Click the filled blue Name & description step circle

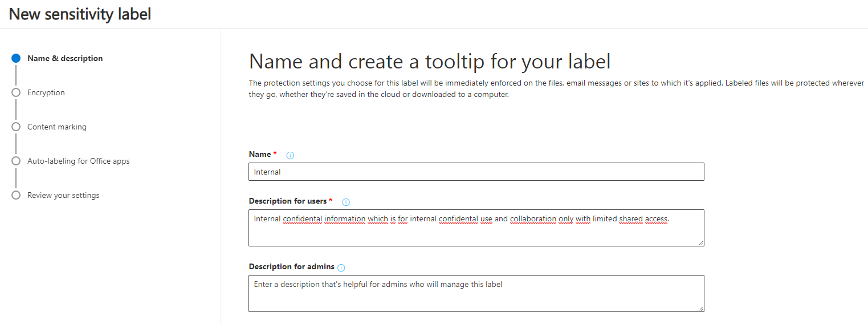click(16, 58)
